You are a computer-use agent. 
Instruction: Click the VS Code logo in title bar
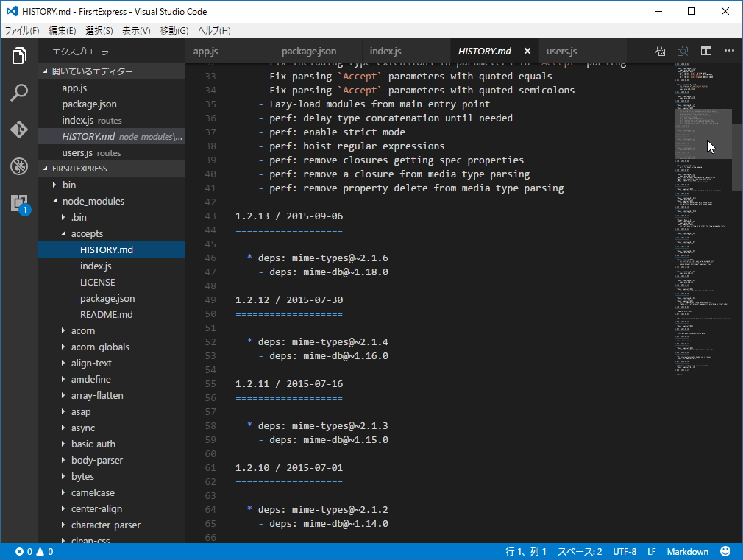tap(12, 11)
